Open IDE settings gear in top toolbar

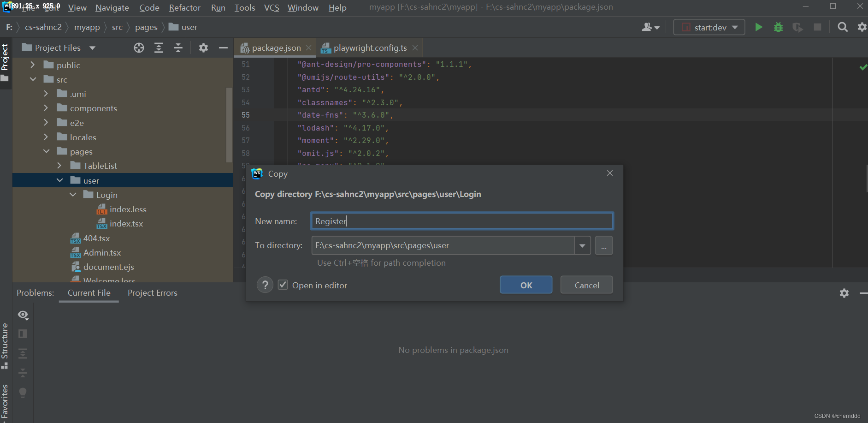(x=862, y=27)
